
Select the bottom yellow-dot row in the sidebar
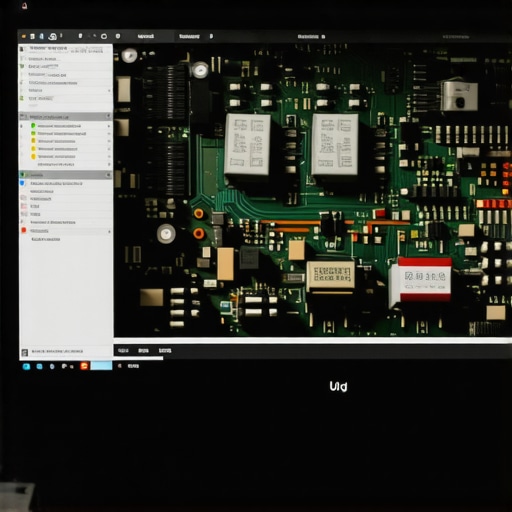pyautogui.click(x=66, y=157)
